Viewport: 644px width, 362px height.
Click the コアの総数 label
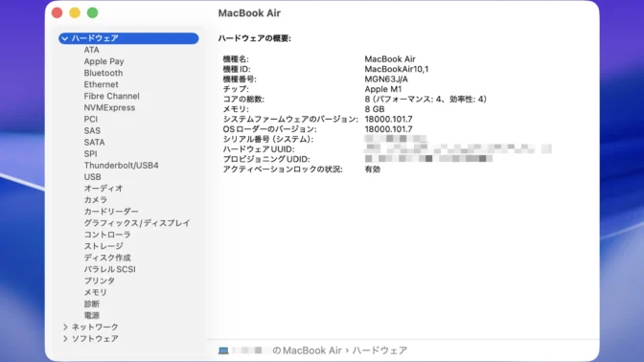243,99
